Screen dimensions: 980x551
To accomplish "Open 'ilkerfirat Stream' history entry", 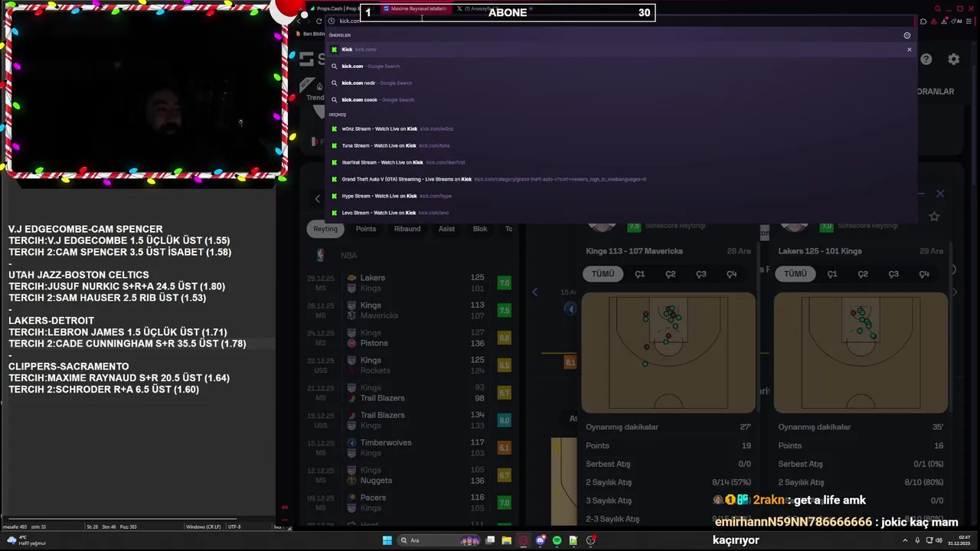I will [621, 162].
